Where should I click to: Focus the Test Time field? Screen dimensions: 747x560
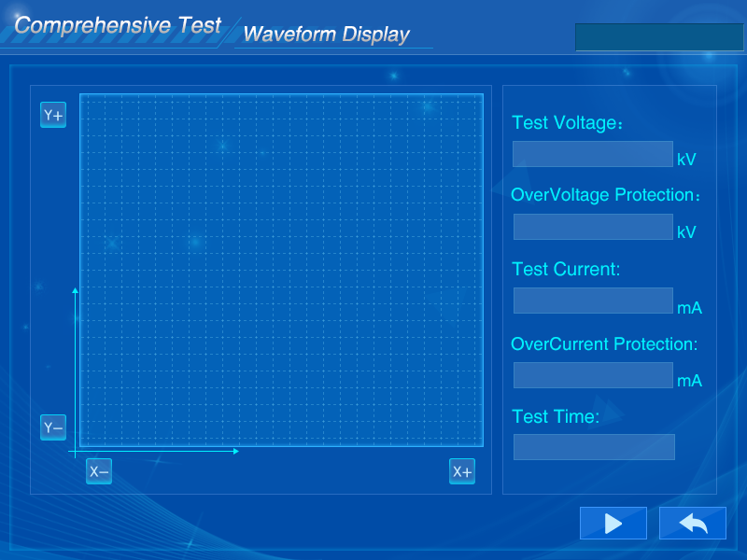593,447
